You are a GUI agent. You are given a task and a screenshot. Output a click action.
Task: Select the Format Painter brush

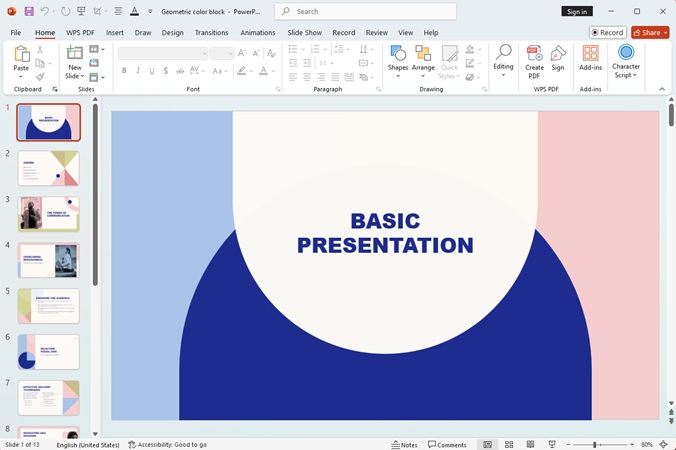(40, 77)
